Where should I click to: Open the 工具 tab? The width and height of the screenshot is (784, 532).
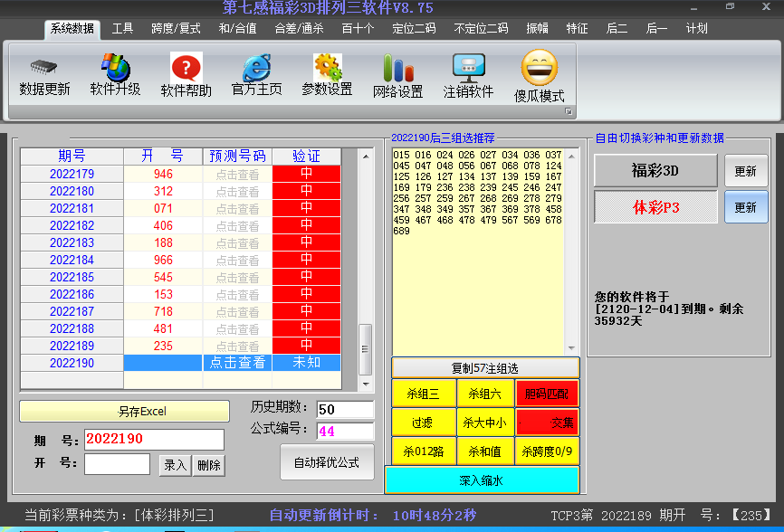122,28
